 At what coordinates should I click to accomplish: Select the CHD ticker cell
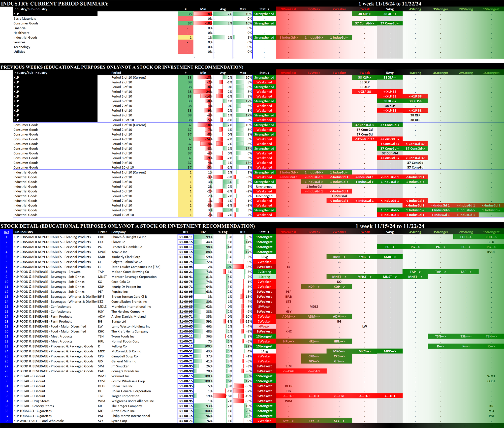[101, 237]
